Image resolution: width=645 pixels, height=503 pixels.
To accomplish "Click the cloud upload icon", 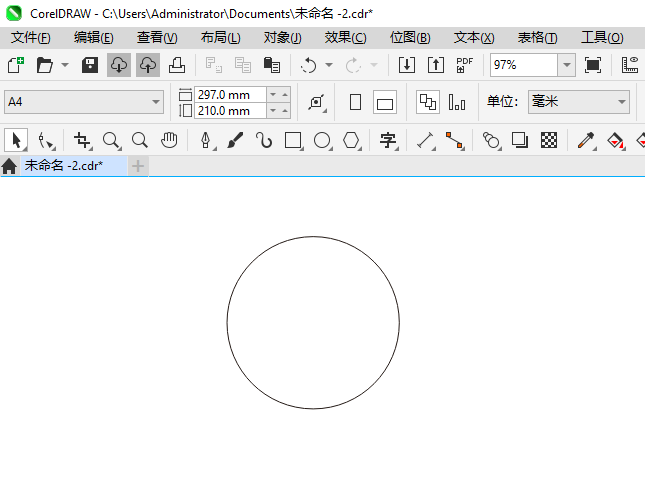I will click(148, 65).
